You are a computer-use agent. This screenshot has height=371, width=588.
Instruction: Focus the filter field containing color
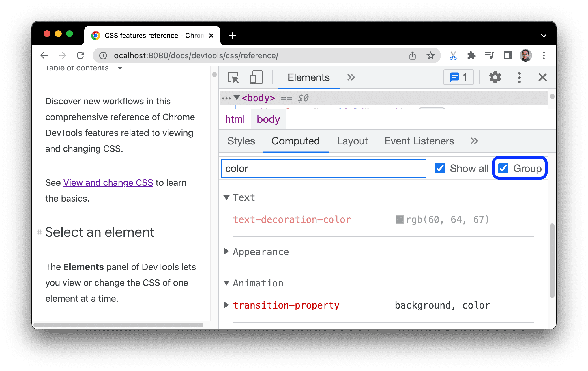[x=323, y=168]
